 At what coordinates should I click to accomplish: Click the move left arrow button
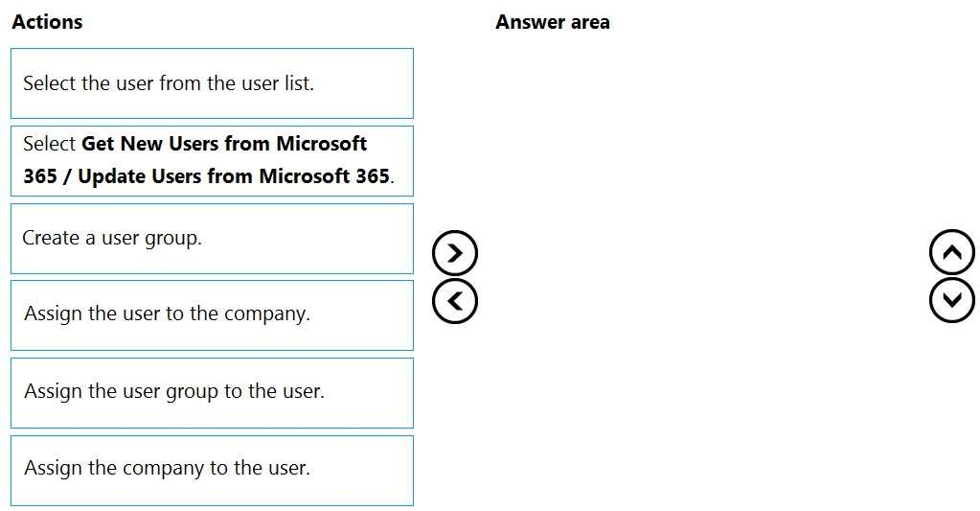[454, 301]
